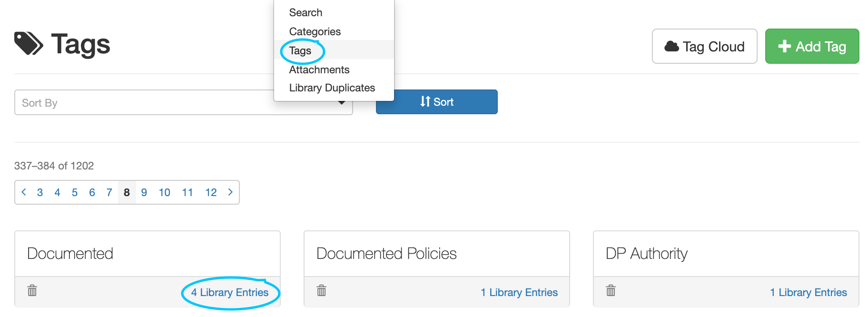The width and height of the screenshot is (868, 317).
Task: Choose Categories from the navigation menu
Action: [315, 31]
